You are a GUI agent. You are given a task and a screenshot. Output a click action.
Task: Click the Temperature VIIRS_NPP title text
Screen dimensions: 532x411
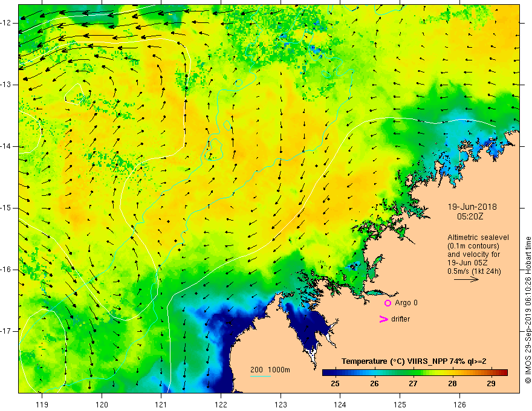tap(414, 361)
